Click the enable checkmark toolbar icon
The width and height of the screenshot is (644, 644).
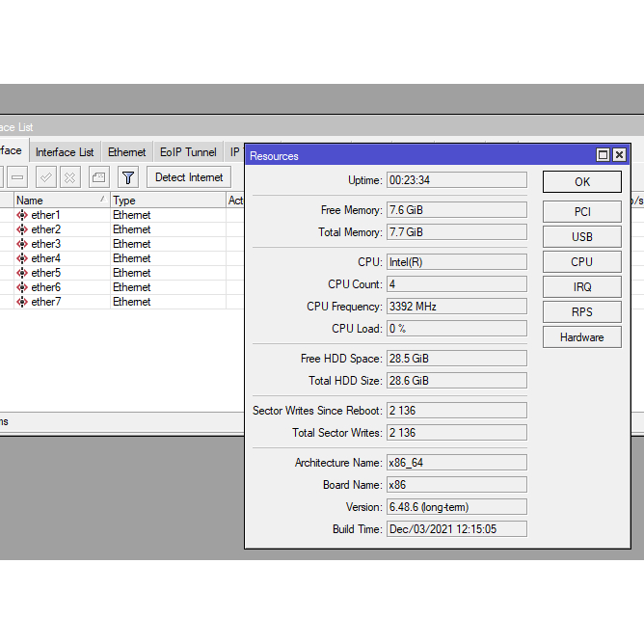pyautogui.click(x=45, y=177)
